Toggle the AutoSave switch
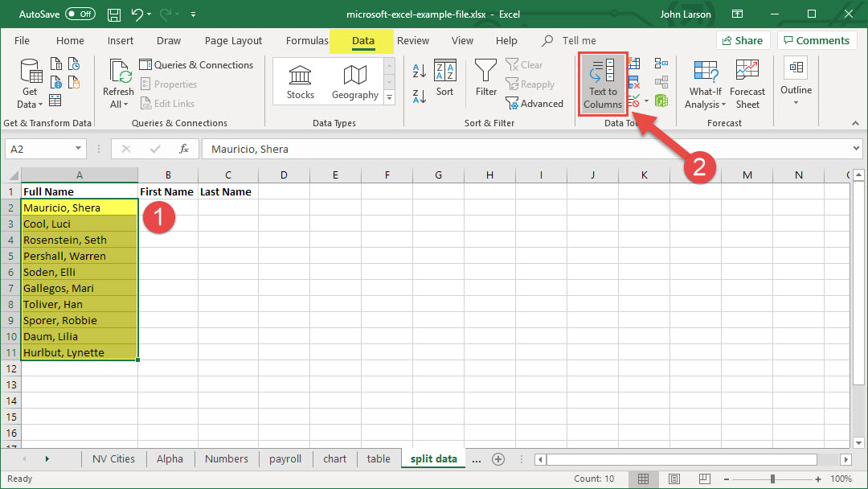This screenshot has width=868, height=489. click(80, 14)
